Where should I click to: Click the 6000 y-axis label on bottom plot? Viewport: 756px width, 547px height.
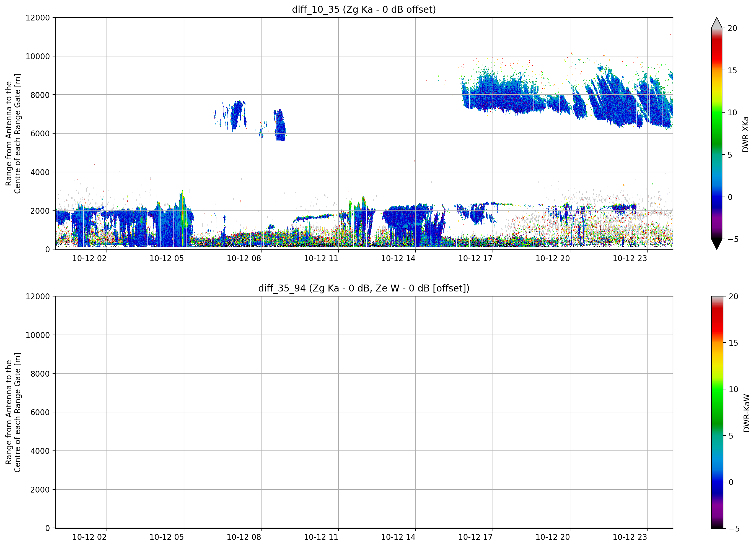point(40,412)
